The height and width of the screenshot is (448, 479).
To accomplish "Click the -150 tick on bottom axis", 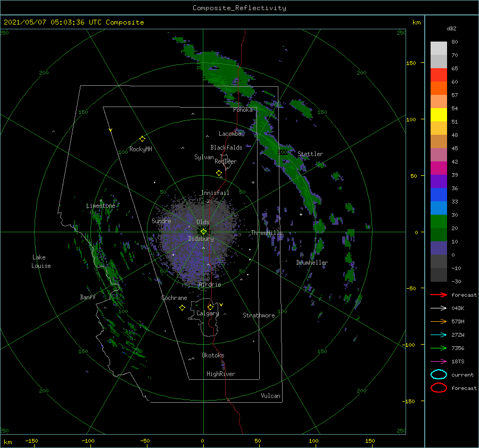I will (x=31, y=441).
